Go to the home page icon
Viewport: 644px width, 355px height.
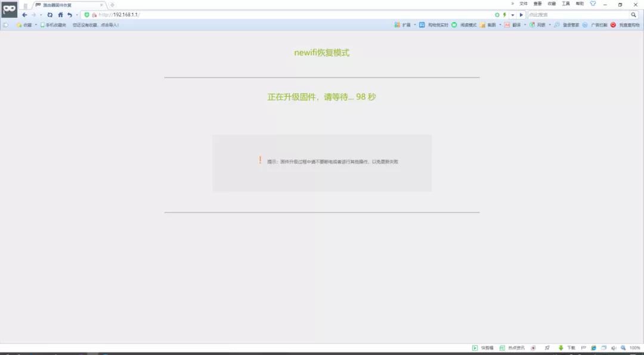[x=60, y=15]
